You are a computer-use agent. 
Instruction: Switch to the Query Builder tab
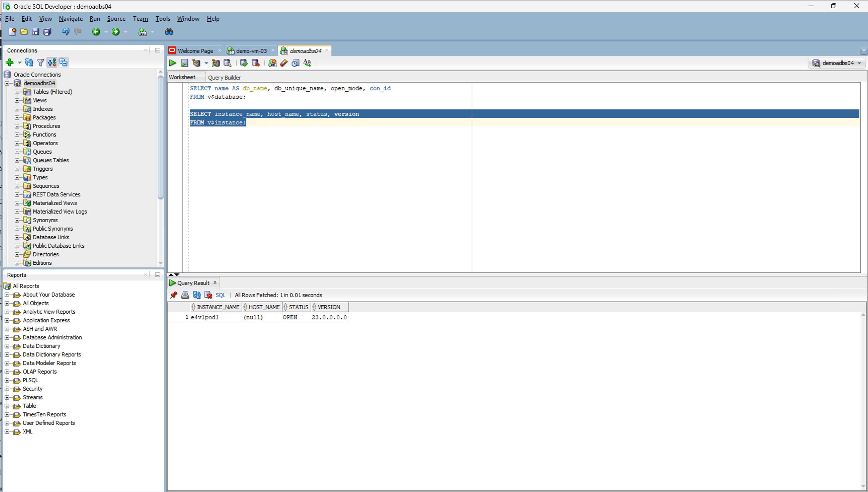click(x=224, y=77)
